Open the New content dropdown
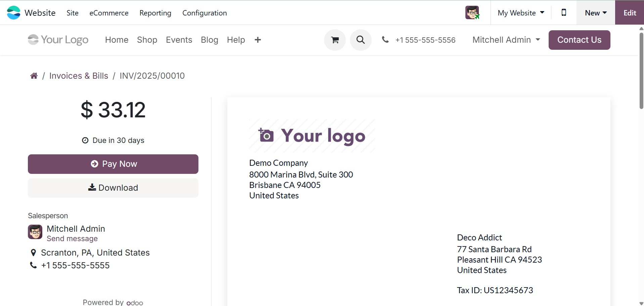Screen dimensions: 644x306 [x=596, y=13]
